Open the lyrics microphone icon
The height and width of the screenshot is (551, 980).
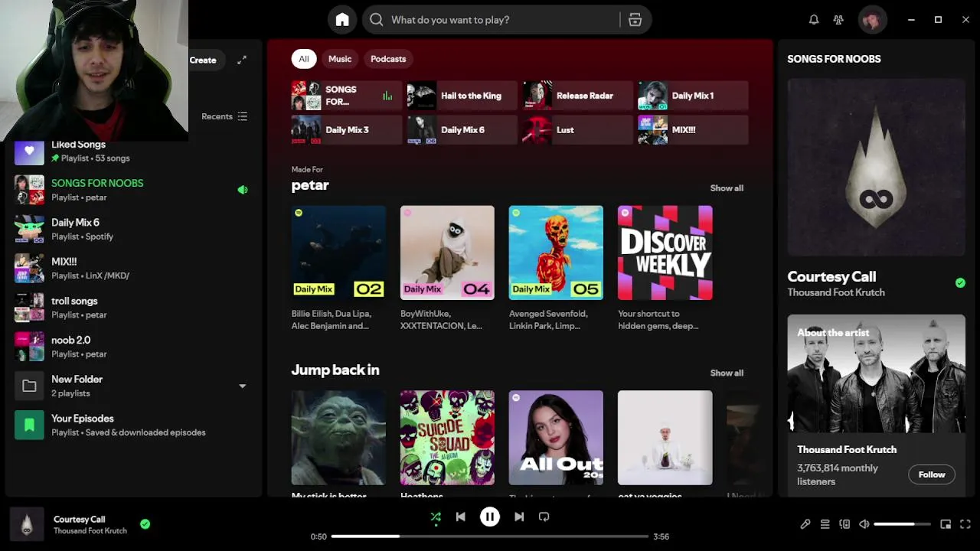(x=805, y=524)
